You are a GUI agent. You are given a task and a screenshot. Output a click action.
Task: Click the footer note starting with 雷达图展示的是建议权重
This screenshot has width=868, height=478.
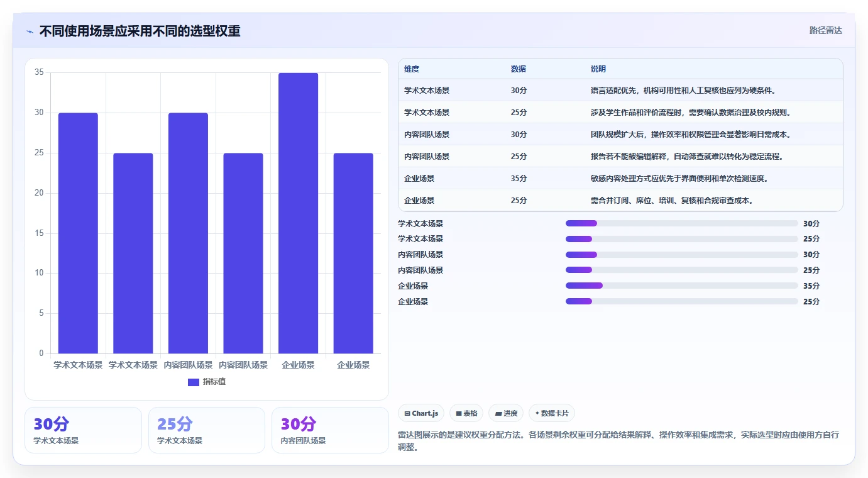click(x=618, y=441)
